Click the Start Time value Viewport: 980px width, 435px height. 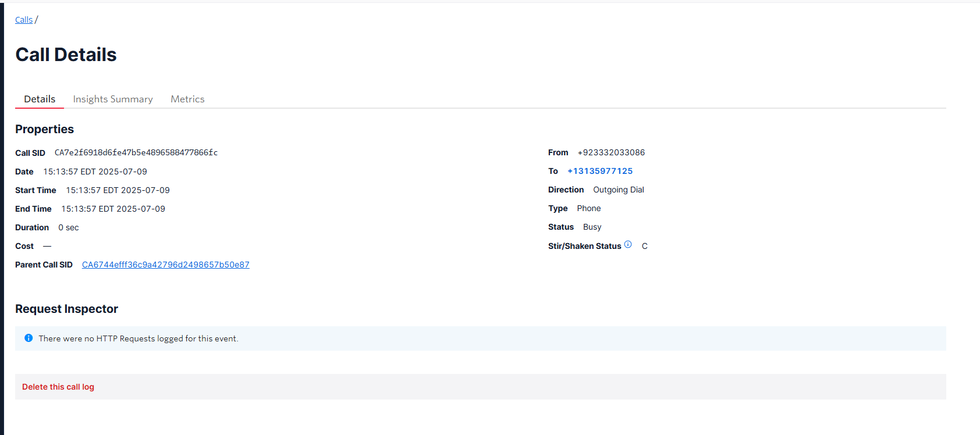118,190
